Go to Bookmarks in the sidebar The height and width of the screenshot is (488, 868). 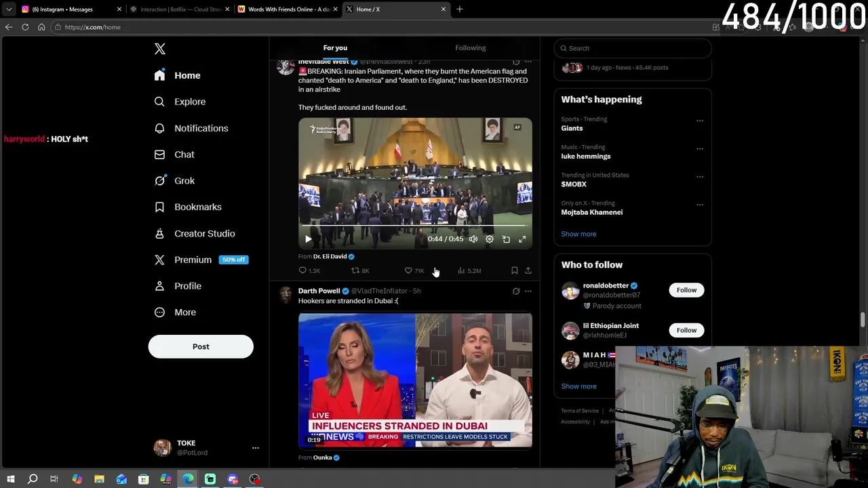[x=188, y=207]
